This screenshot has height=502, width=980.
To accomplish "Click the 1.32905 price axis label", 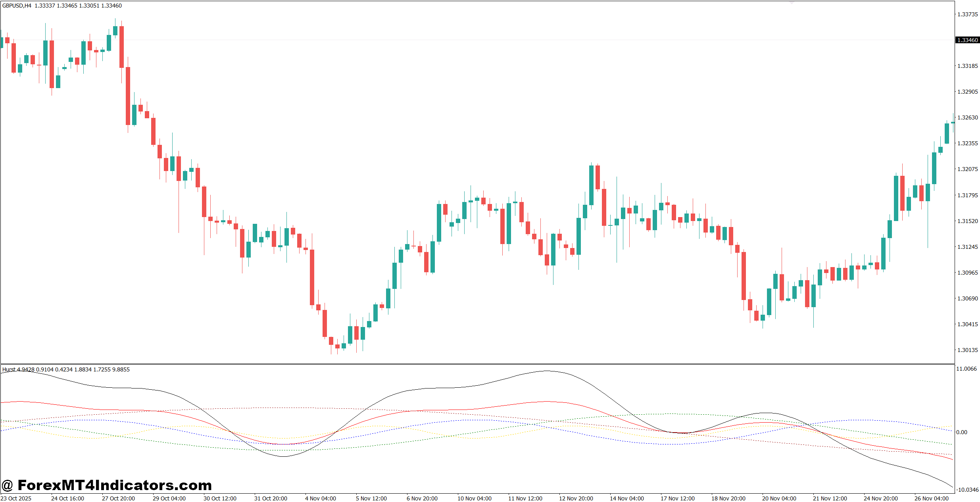I will pos(968,92).
